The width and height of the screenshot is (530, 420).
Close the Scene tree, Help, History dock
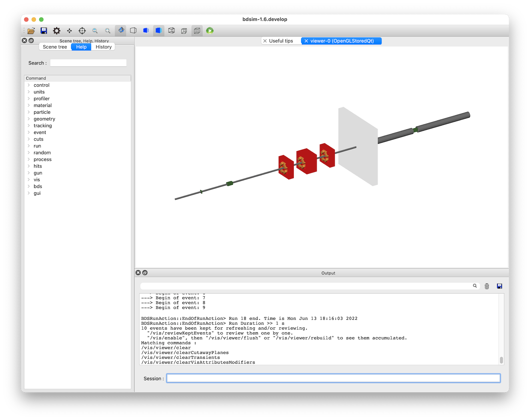(24, 40)
